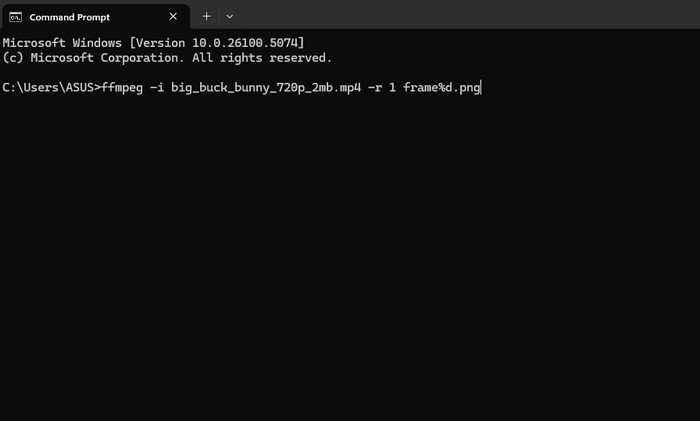Image resolution: width=700 pixels, height=421 pixels.
Task: Click the Command Prompt tab icon
Action: click(16, 17)
